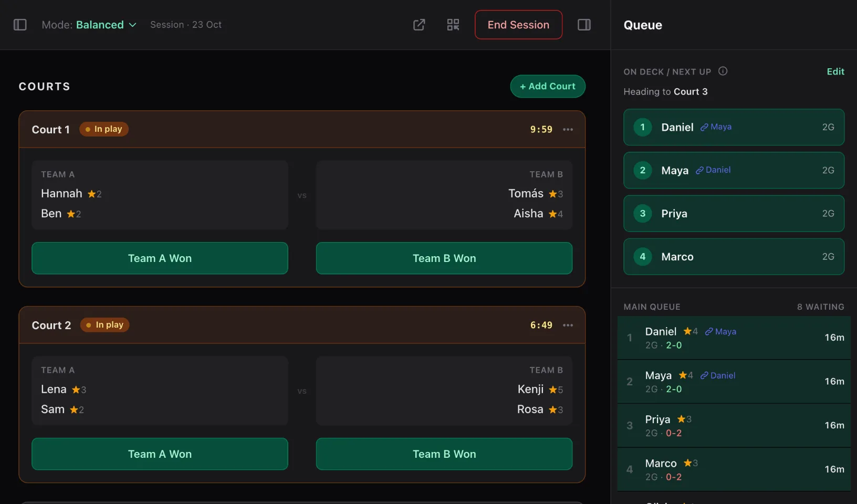This screenshot has width=857, height=504.
Task: Click player Hannah in Court 1 Team A
Action: click(x=61, y=194)
